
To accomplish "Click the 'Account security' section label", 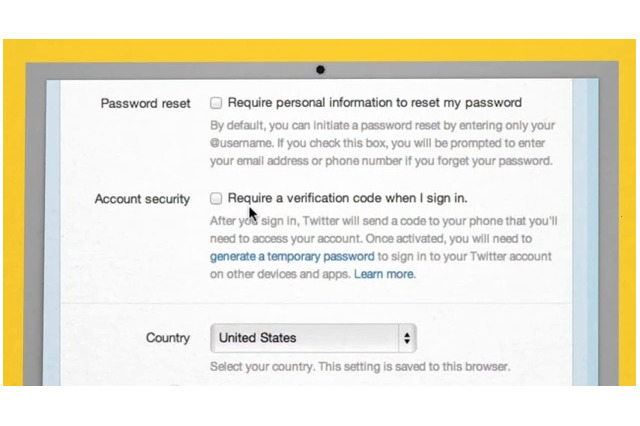I will point(142,199).
